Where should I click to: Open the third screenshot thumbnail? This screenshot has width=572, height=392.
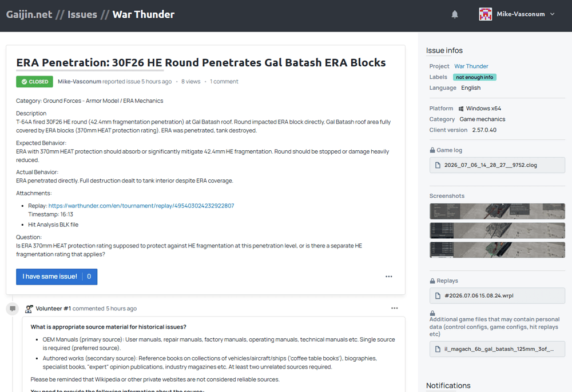click(497, 250)
